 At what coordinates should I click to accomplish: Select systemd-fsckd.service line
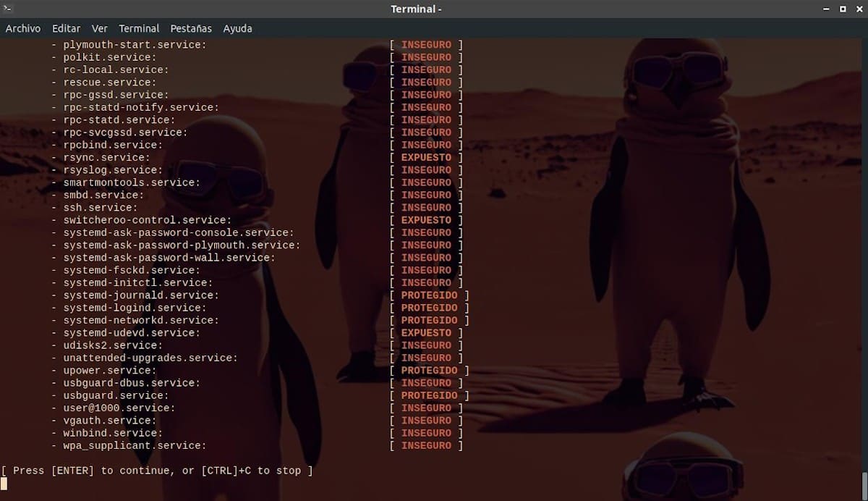pyautogui.click(x=257, y=270)
